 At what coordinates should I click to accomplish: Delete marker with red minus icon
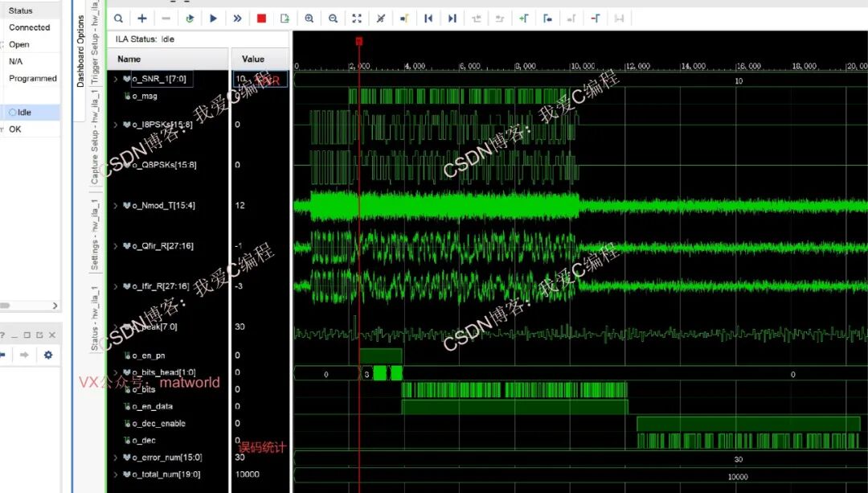point(595,18)
